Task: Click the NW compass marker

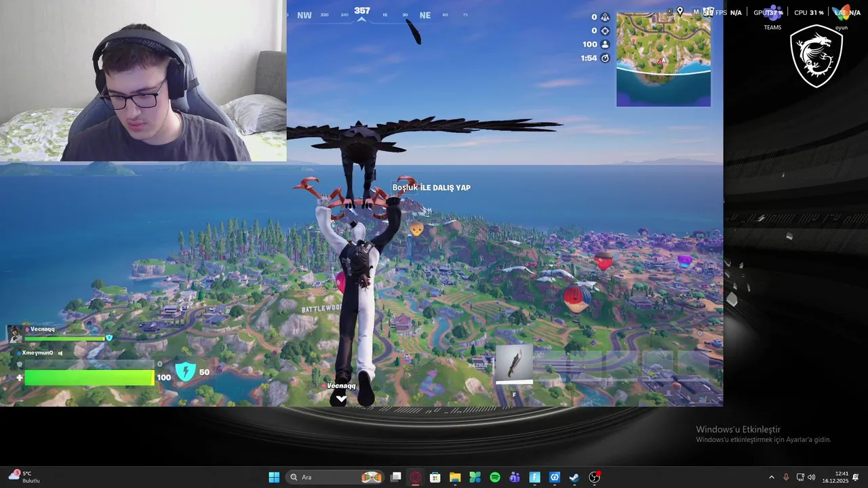Action: [x=304, y=15]
